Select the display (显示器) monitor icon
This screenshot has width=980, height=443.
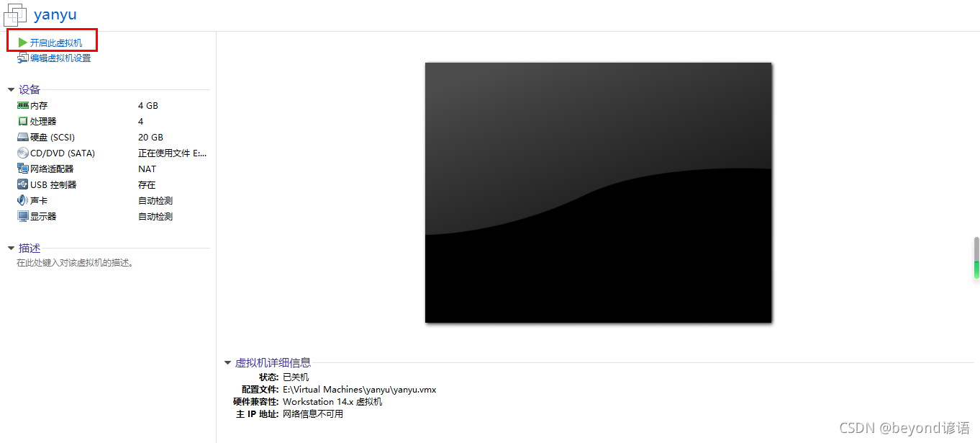23,216
